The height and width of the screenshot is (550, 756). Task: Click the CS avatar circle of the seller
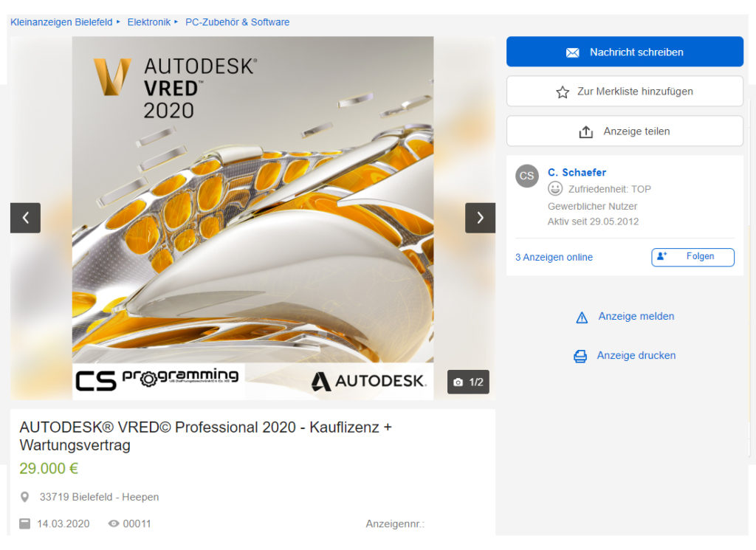[526, 176]
